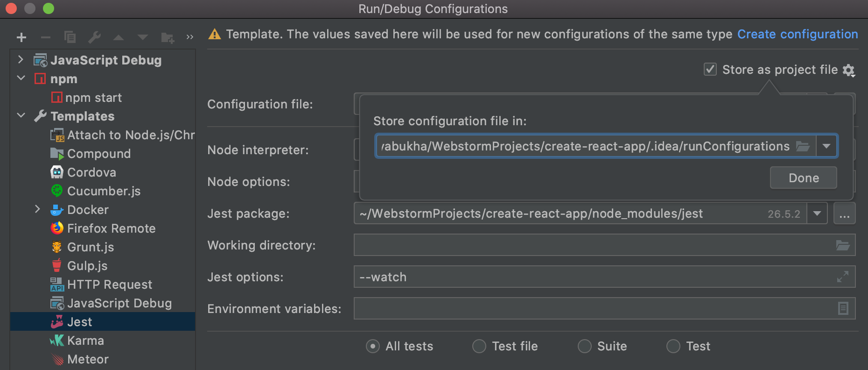Image resolution: width=868 pixels, height=370 pixels.
Task: Click the remove configuration minus icon
Action: pos(46,37)
